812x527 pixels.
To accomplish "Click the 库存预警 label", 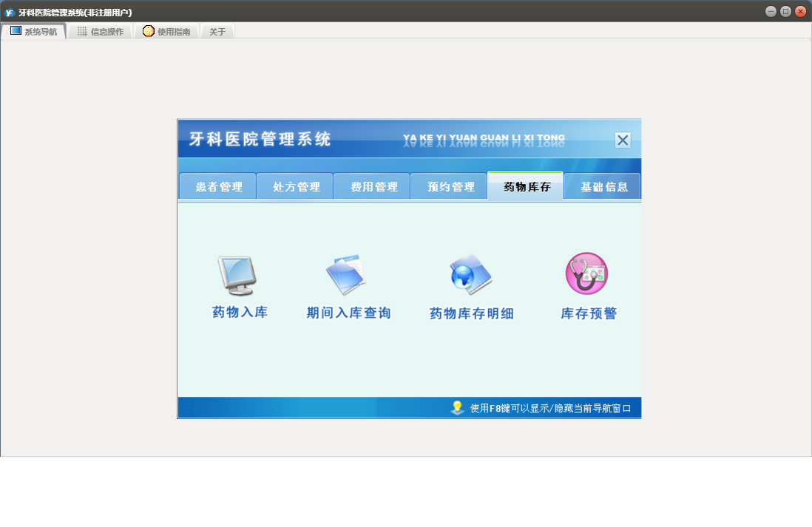I will click(589, 313).
